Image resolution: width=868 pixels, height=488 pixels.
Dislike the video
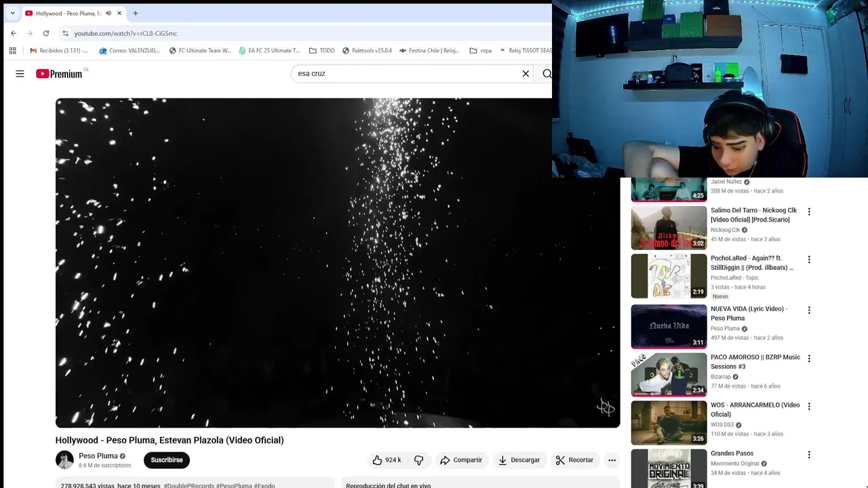point(418,460)
